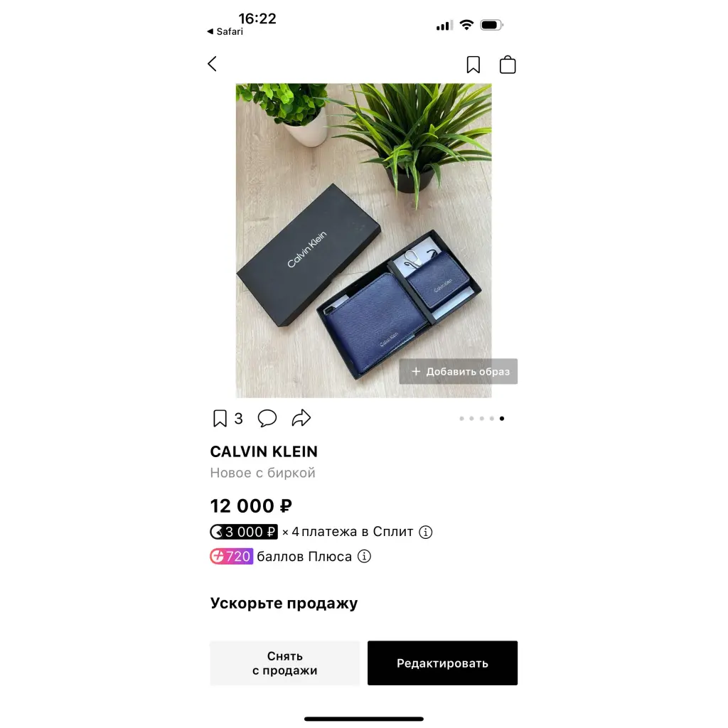Tap the top bookmark icon
The height and width of the screenshot is (728, 728).
(x=473, y=65)
